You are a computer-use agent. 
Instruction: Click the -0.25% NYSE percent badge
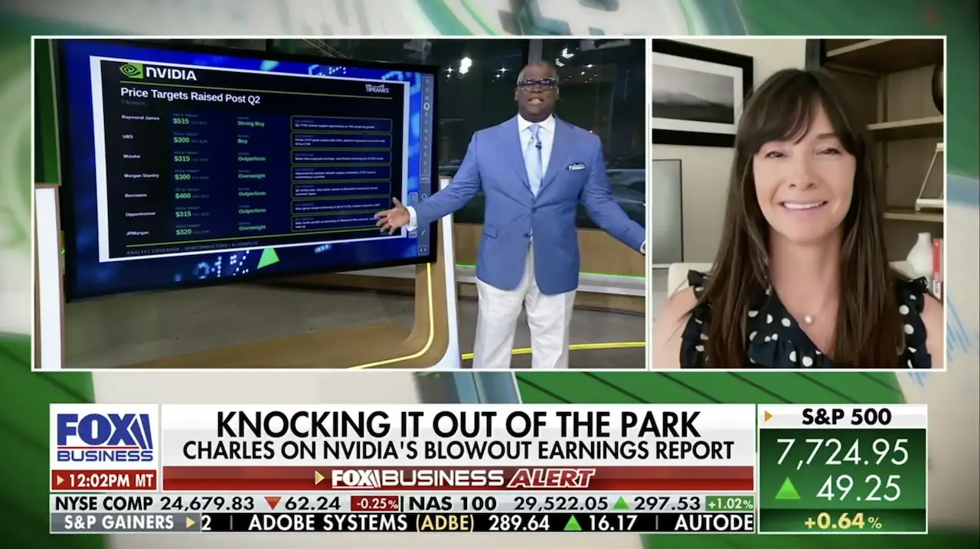pos(375,504)
